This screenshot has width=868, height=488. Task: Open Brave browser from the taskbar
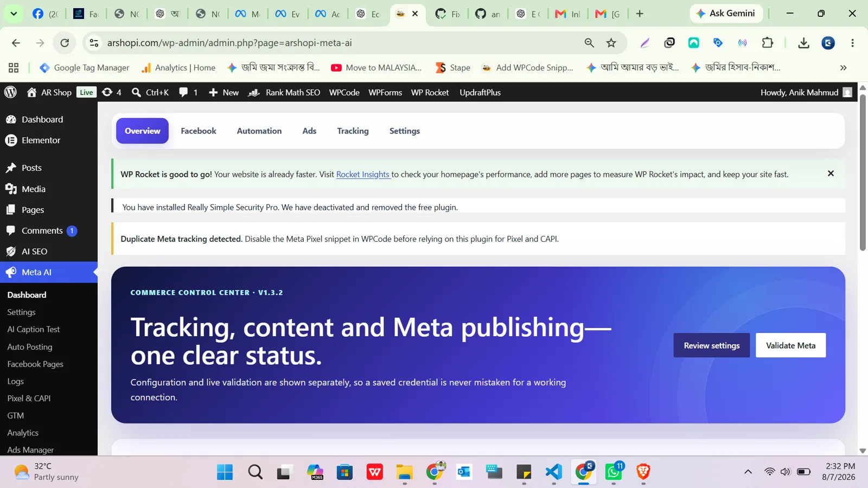click(x=643, y=472)
